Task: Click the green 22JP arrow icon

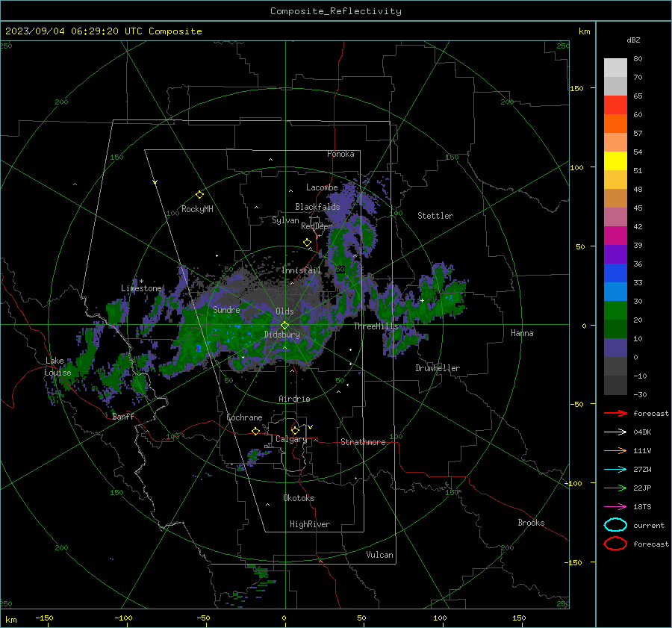Action: pyautogui.click(x=615, y=488)
